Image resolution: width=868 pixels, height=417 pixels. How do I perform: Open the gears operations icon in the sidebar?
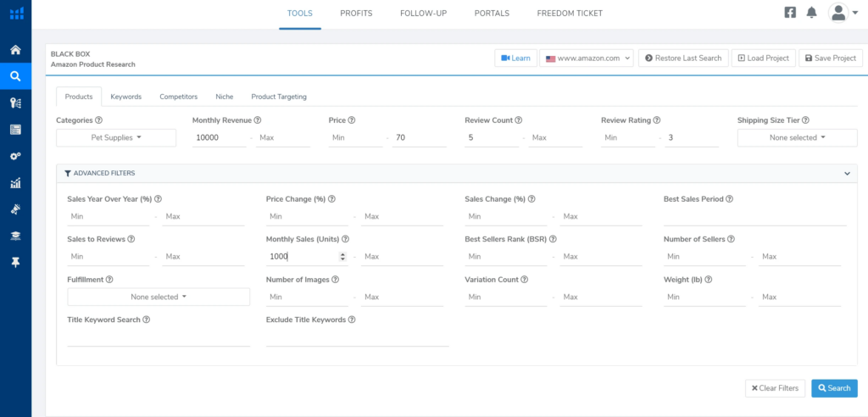15,156
